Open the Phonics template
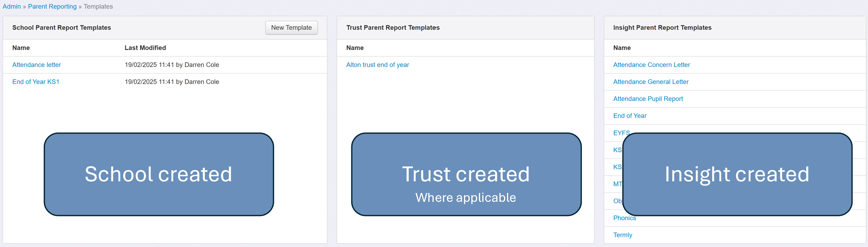 point(624,218)
